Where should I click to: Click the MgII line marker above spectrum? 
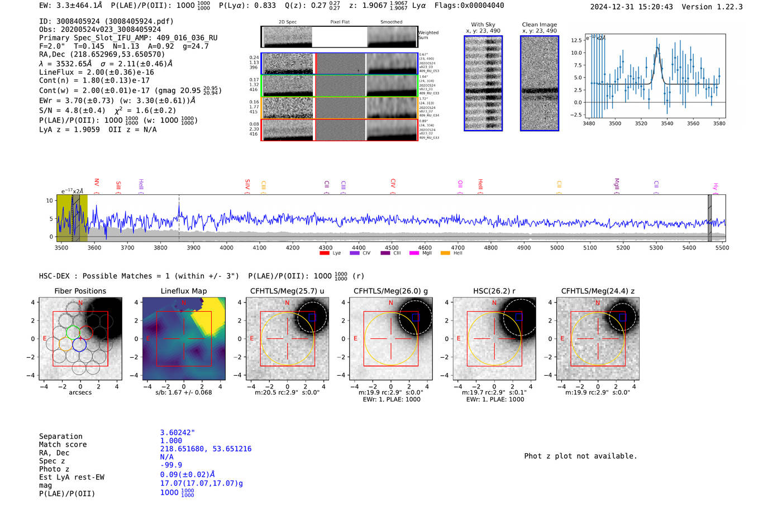(x=617, y=186)
